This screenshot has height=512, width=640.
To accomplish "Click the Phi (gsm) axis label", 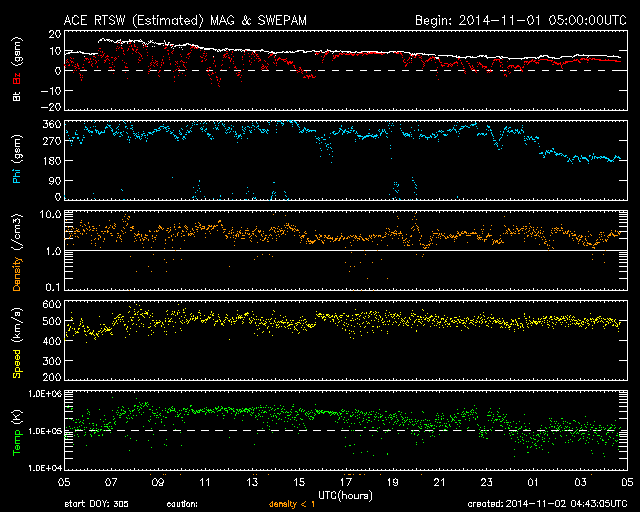I will pos(15,161).
